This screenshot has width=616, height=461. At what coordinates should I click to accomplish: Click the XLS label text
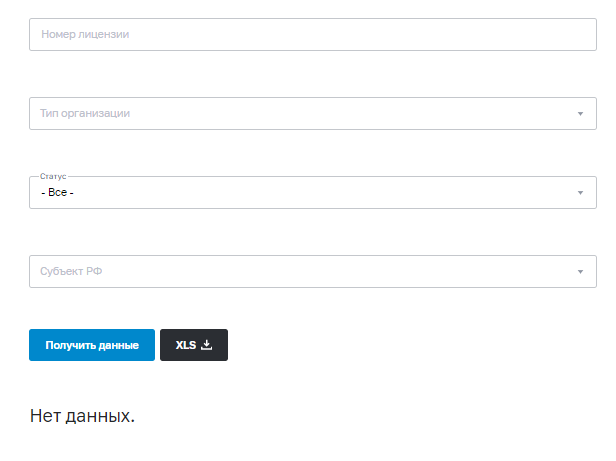[186, 345]
